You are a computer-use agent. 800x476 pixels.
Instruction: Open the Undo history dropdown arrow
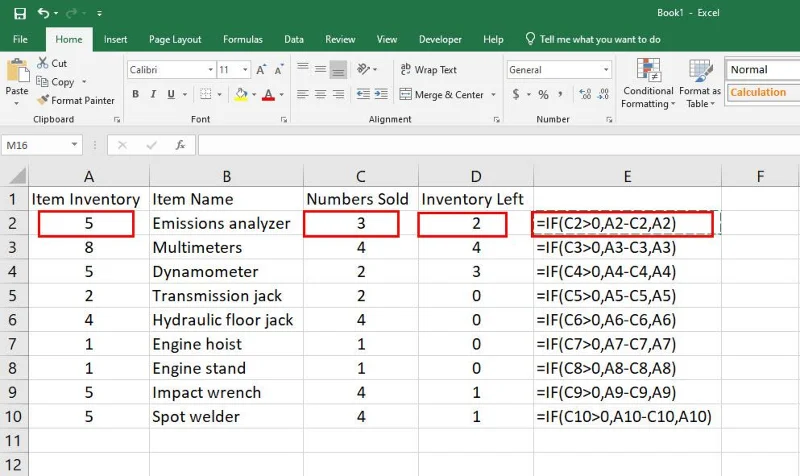click(56, 13)
